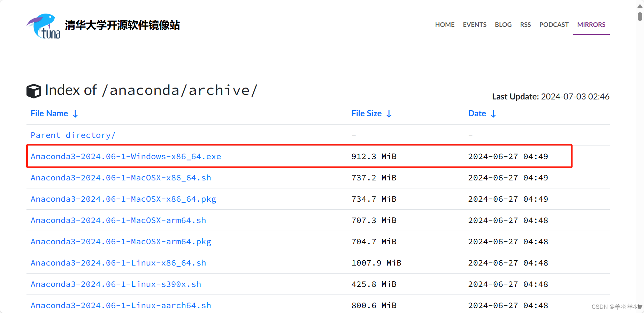
Task: Click the 425.8 MiB file size cell
Action: coord(374,284)
